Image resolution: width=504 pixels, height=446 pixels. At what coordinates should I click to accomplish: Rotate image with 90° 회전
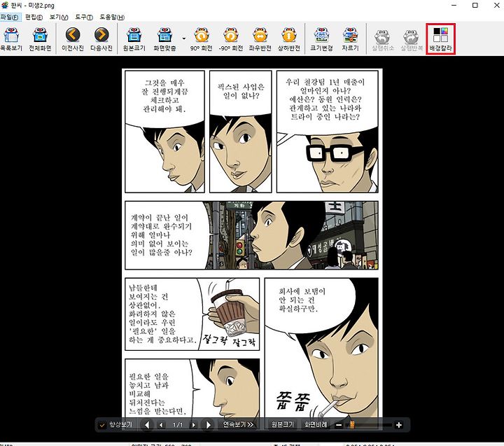point(201,39)
